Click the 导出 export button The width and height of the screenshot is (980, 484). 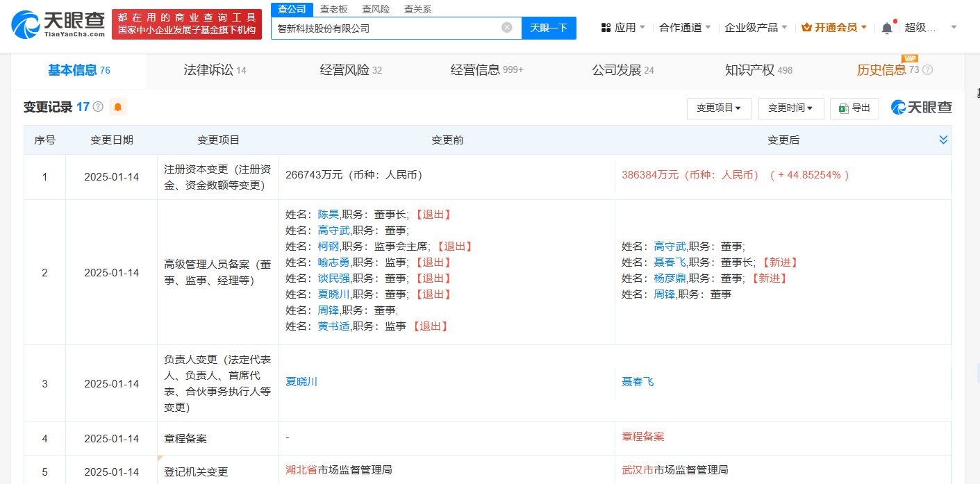[854, 108]
